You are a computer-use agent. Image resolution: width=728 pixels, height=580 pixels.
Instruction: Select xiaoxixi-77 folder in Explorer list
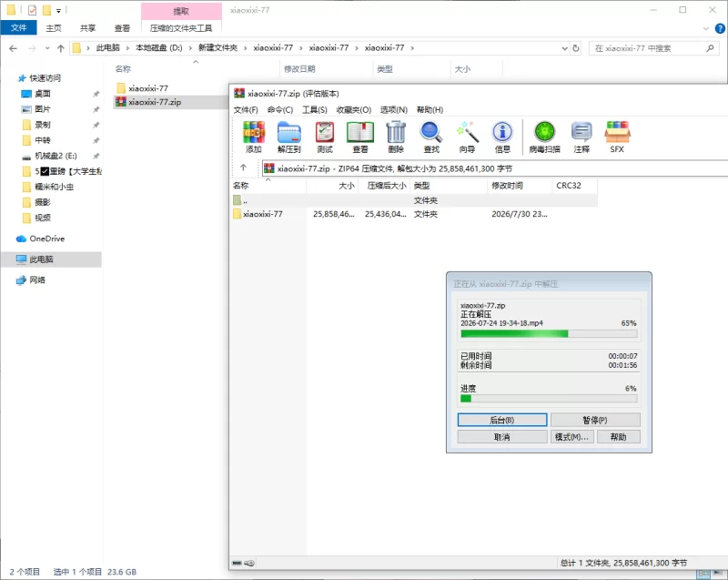(142, 88)
